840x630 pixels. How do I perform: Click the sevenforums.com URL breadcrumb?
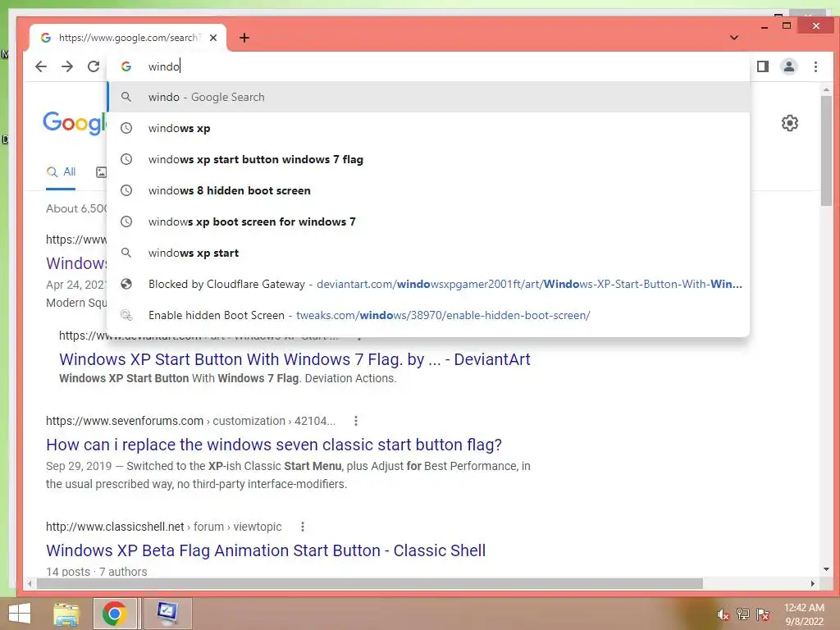(190, 421)
